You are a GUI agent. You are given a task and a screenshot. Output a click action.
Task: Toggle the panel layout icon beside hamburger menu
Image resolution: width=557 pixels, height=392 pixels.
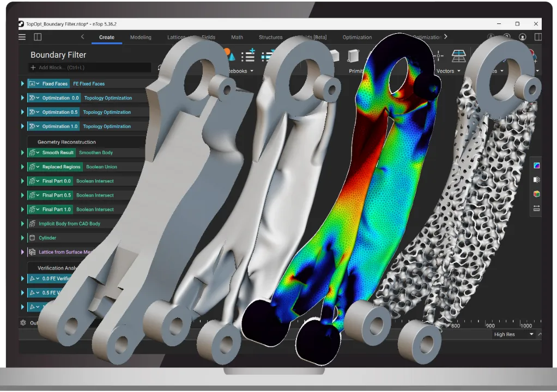click(38, 37)
